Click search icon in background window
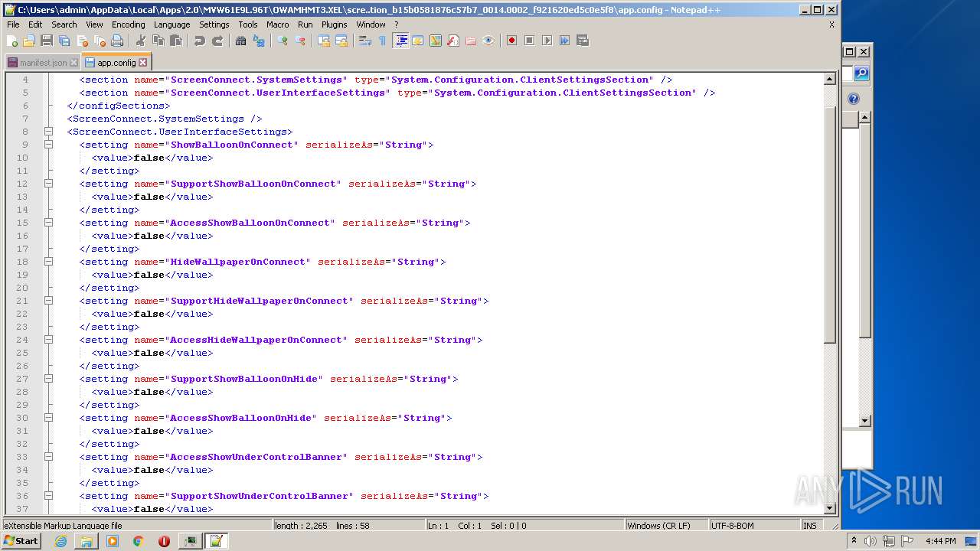This screenshot has height=551, width=980. 861,73
